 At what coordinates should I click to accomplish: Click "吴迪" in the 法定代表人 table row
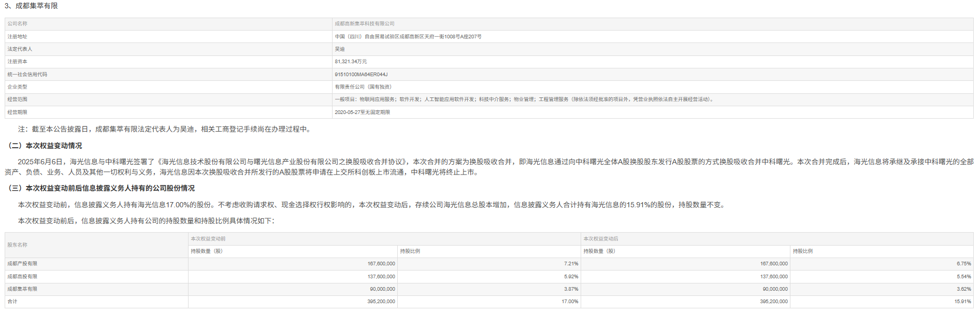tap(340, 49)
